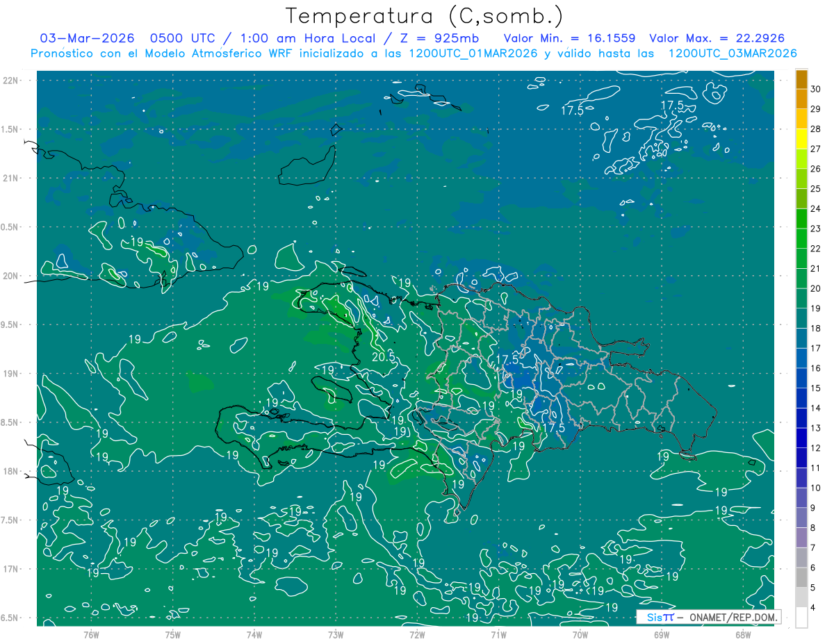Click the "20.5" contour label near Haiti

(x=384, y=356)
